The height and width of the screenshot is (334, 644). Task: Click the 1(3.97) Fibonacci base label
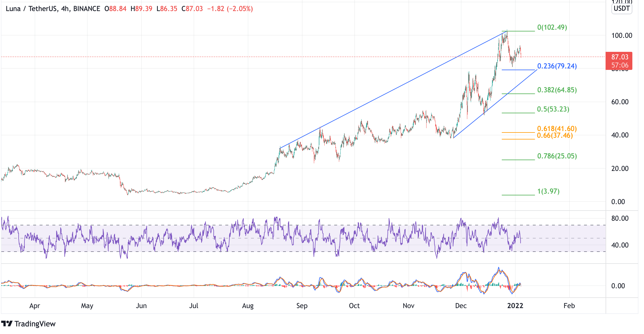pos(548,191)
